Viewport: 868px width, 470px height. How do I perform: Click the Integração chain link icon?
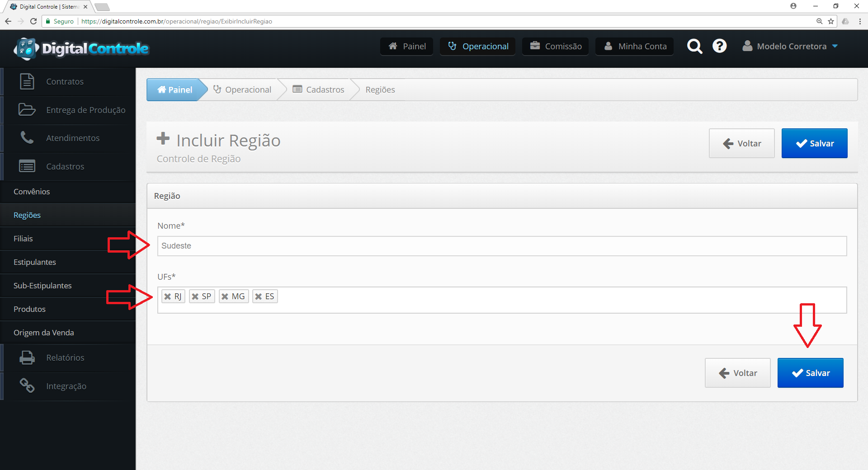27,385
